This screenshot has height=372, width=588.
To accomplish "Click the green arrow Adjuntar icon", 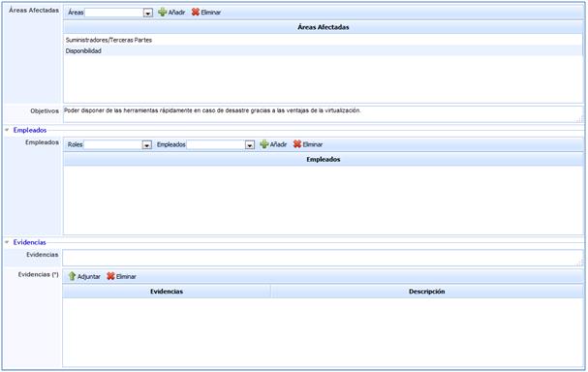I will coord(72,276).
